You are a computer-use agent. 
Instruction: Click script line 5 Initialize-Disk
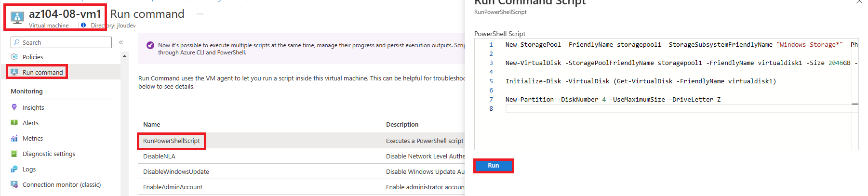coord(641,81)
